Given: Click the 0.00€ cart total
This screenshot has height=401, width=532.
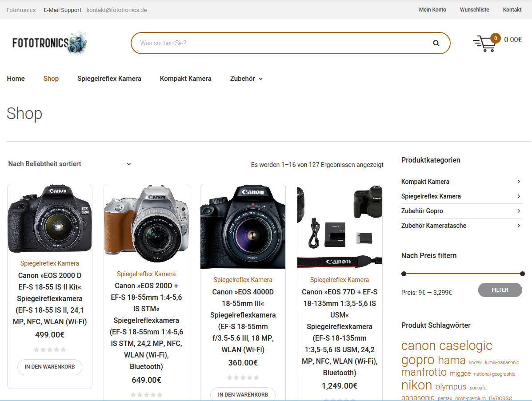Looking at the screenshot, I should tap(513, 40).
